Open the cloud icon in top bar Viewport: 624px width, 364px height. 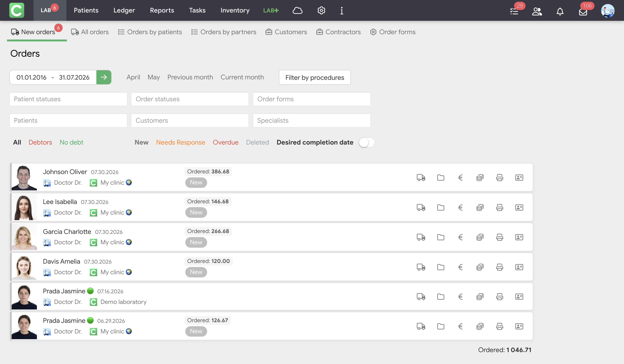coord(297,10)
